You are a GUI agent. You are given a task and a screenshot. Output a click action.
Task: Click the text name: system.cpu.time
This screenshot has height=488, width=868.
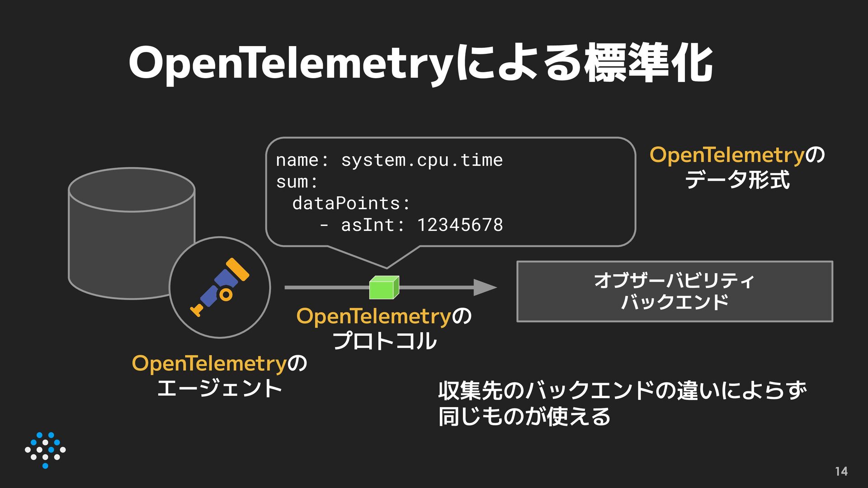(x=389, y=160)
